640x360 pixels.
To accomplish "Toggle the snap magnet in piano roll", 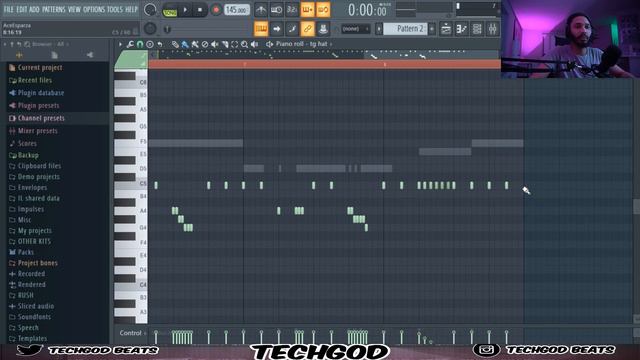I will (140, 44).
